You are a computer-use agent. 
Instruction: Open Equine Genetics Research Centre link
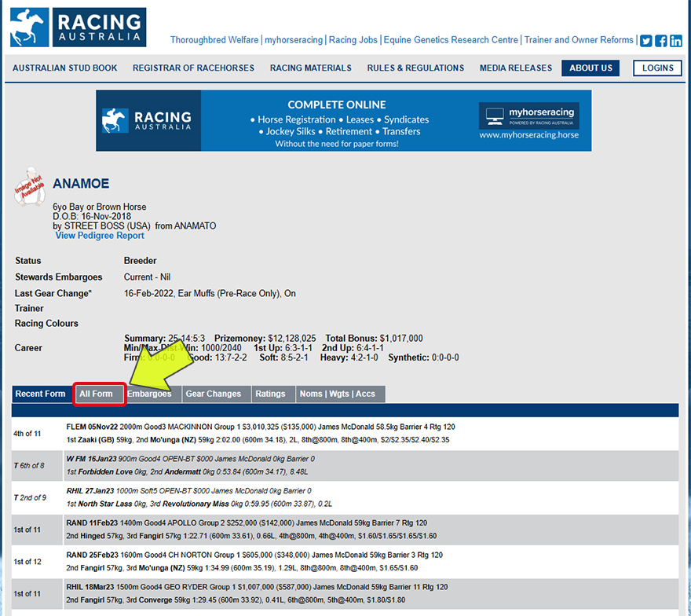click(x=452, y=40)
